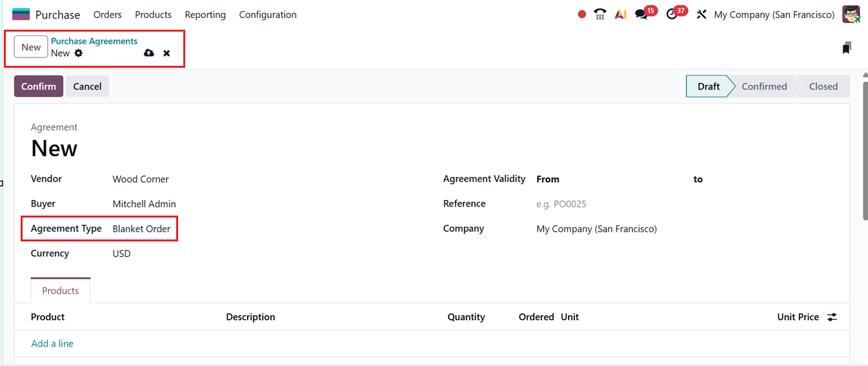Click the Add a line link
The width and height of the screenshot is (868, 366).
[52, 343]
